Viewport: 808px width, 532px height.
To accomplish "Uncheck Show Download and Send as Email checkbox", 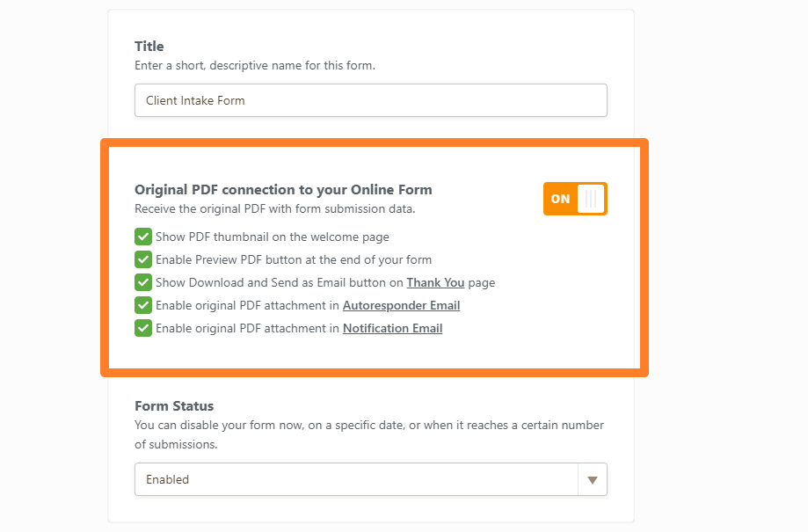I will 143,282.
